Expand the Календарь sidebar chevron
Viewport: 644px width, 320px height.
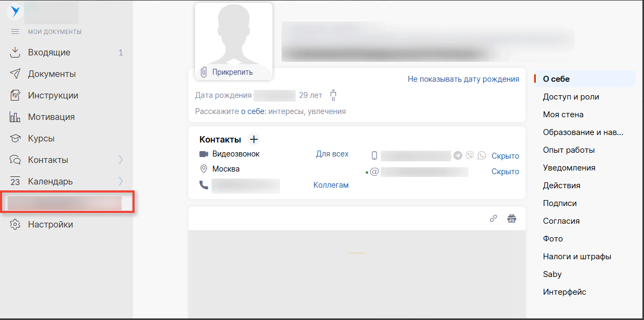pyautogui.click(x=121, y=181)
